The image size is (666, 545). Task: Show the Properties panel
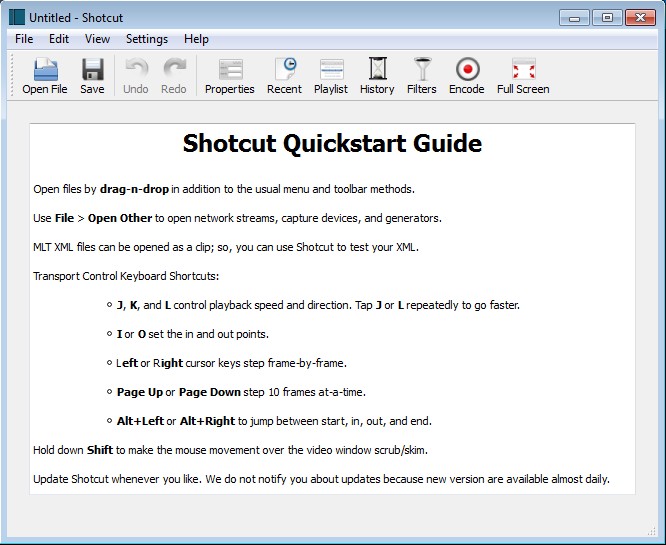click(230, 76)
